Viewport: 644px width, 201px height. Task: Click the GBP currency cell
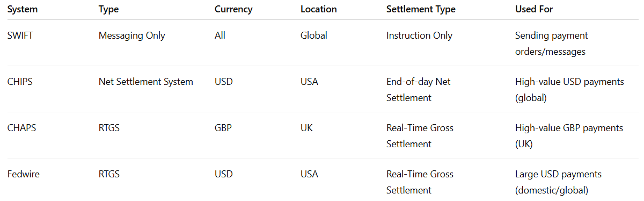(223, 128)
